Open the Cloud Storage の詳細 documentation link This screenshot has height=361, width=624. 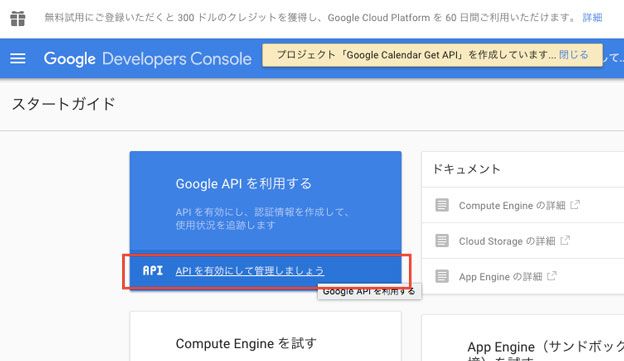click(507, 241)
